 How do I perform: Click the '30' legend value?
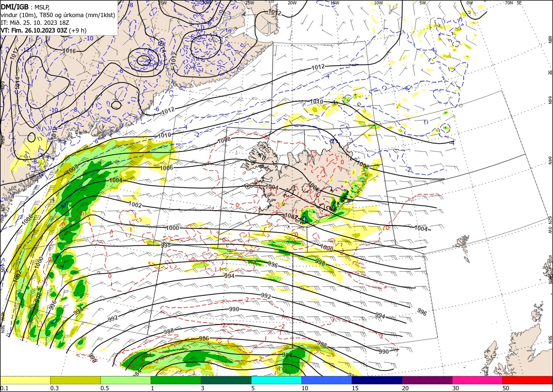click(x=456, y=388)
